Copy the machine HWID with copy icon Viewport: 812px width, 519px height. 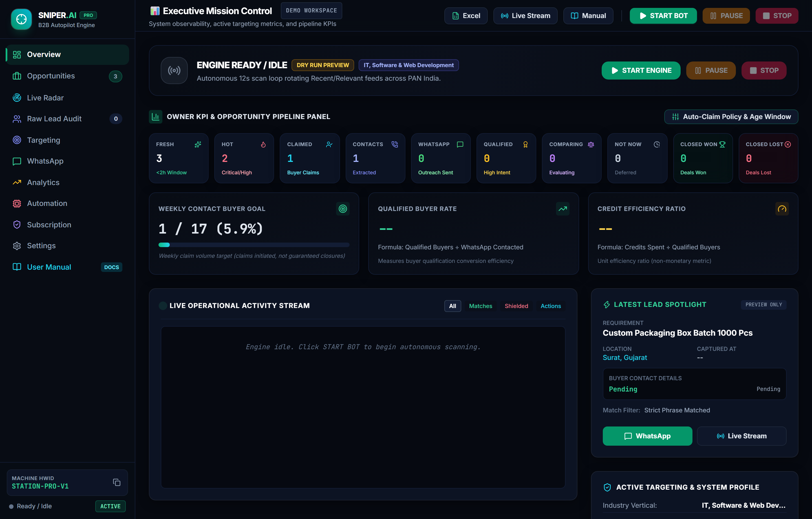pos(116,482)
